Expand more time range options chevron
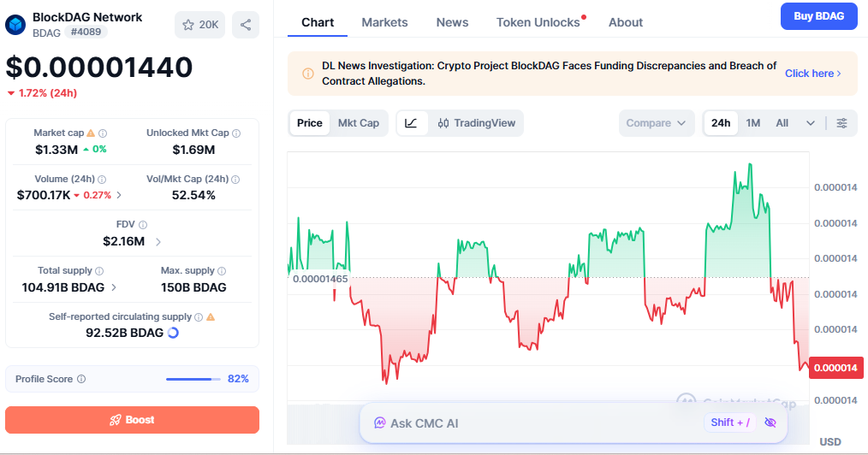Viewport: 868px width, 455px height. 811,123
